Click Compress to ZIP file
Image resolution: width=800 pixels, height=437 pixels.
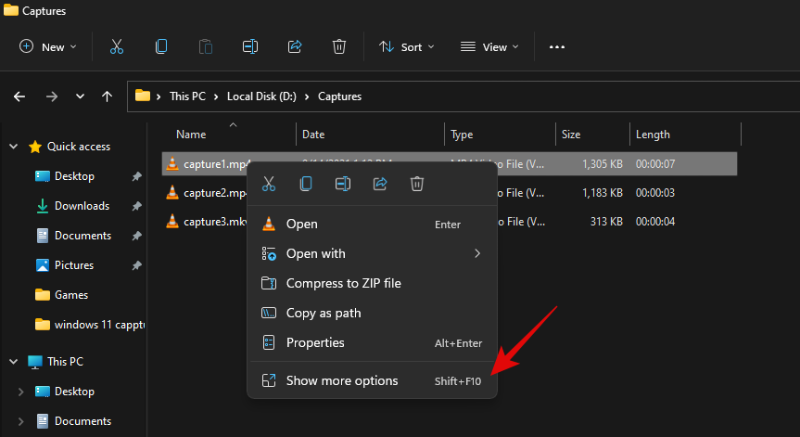tap(343, 283)
